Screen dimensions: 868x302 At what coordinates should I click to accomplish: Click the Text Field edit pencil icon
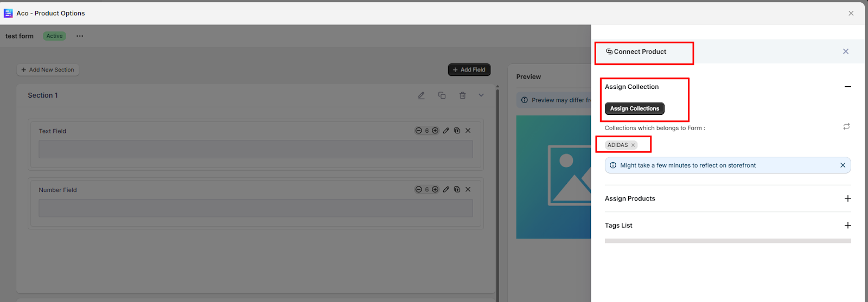pos(446,131)
